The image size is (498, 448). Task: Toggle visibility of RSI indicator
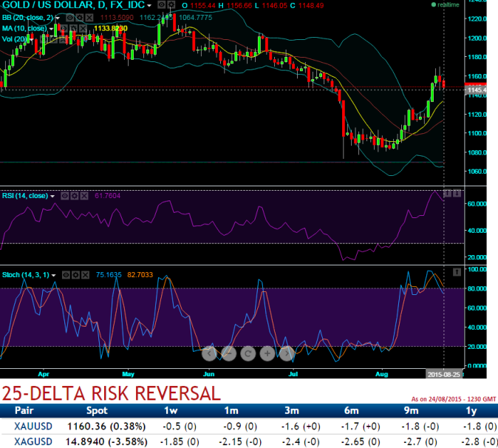[65, 196]
